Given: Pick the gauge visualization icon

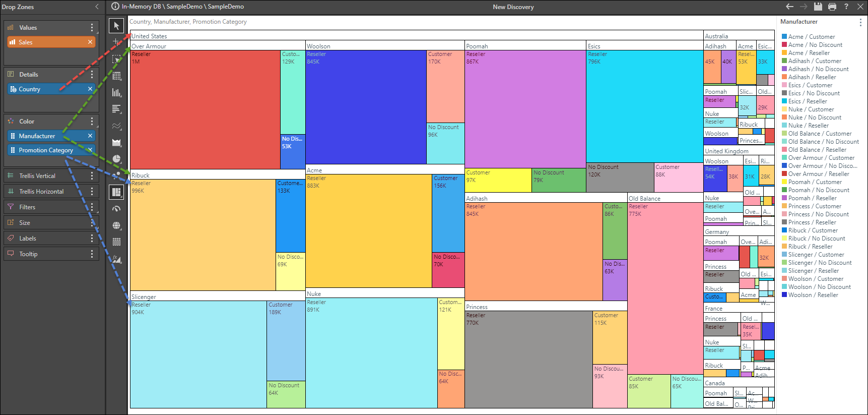Looking at the screenshot, I should (x=117, y=209).
